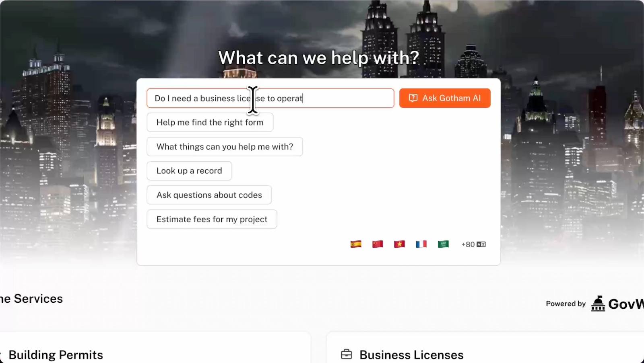644x363 pixels.
Task: Click the 'What can we help with?' heading
Action: tap(318, 58)
